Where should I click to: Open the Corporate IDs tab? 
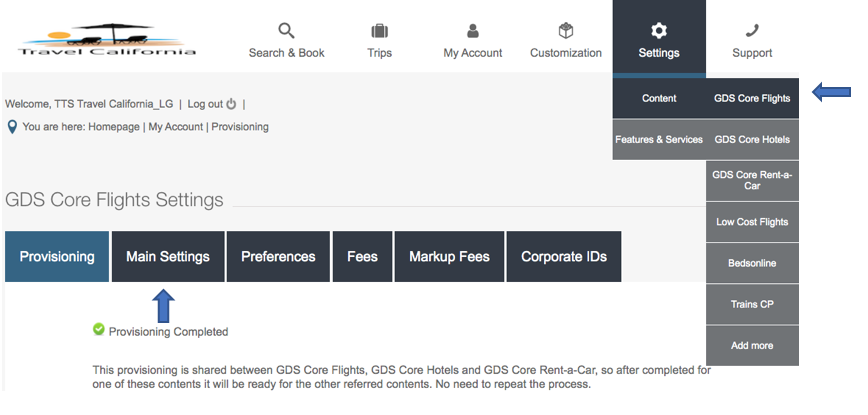(x=564, y=257)
